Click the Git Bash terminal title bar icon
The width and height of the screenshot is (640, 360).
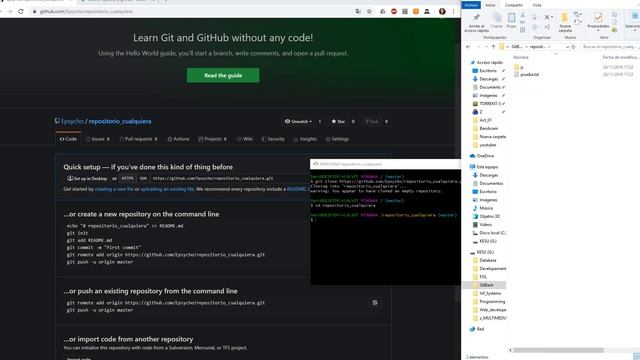pyautogui.click(x=316, y=164)
